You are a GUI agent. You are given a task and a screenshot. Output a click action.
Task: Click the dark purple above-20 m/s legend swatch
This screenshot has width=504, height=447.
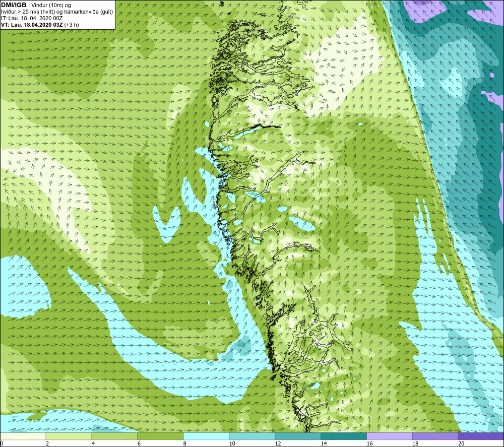(481, 436)
